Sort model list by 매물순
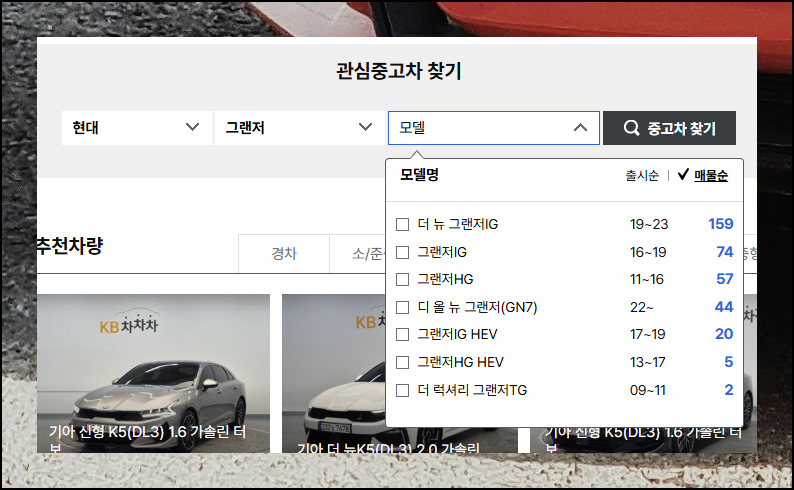 coord(711,175)
